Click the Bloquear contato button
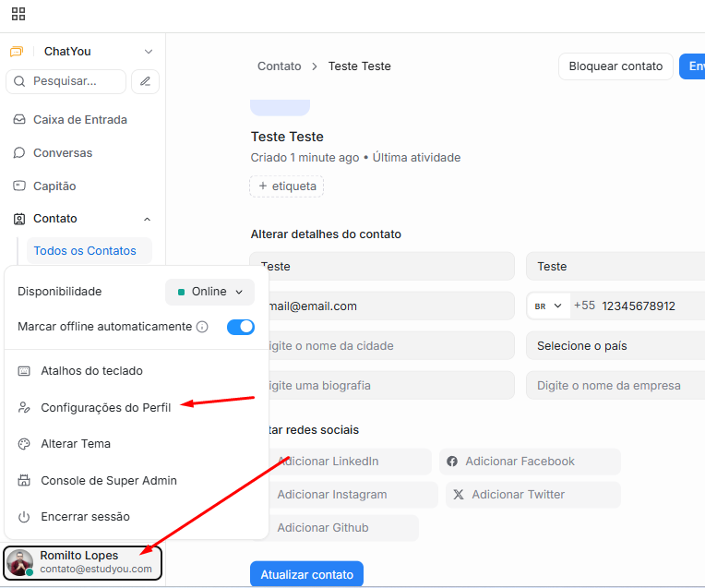 click(x=615, y=66)
